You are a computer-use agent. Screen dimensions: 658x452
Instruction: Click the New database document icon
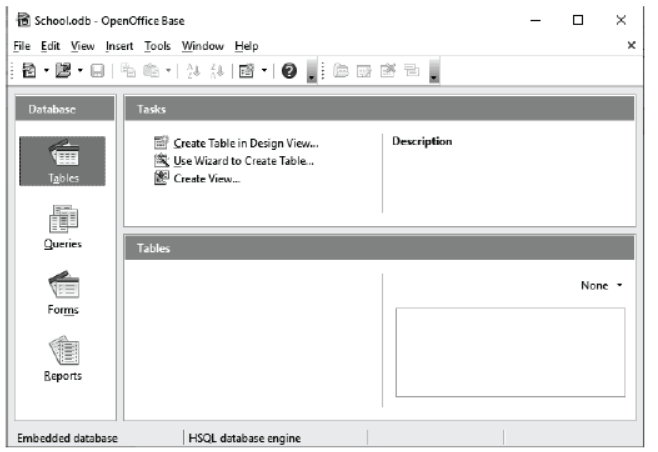pyautogui.click(x=29, y=71)
